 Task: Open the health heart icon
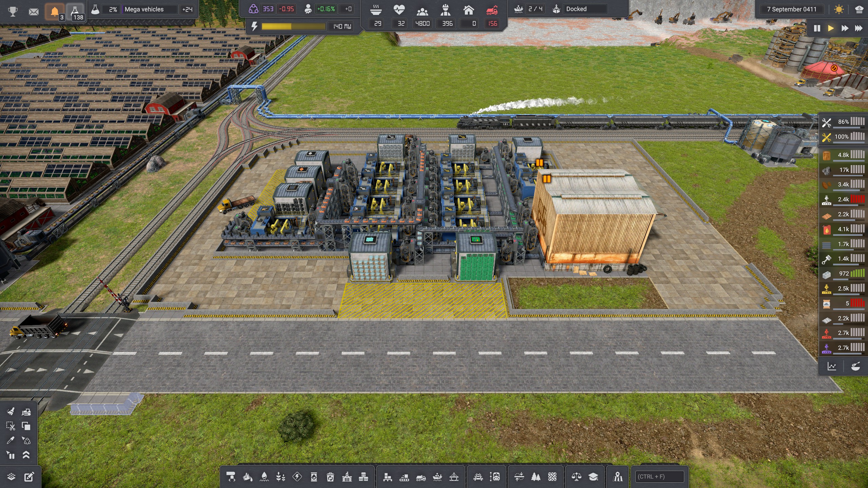point(399,10)
